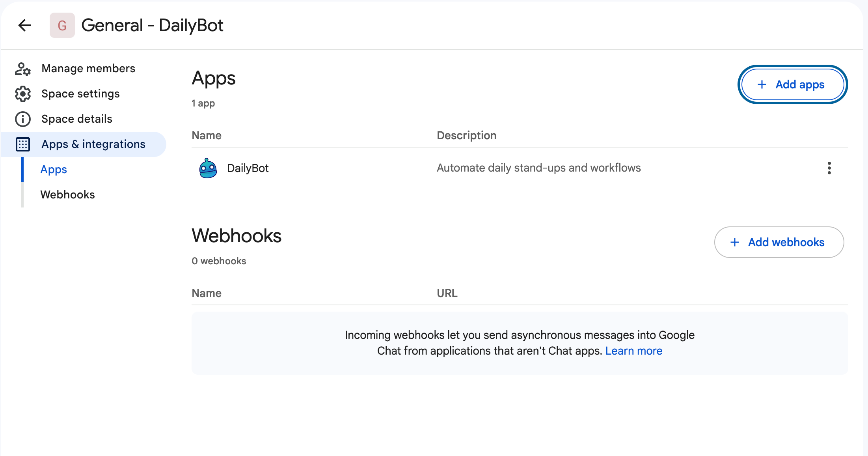This screenshot has width=868, height=456.
Task: Select Apps & integrations in sidebar
Action: (93, 144)
